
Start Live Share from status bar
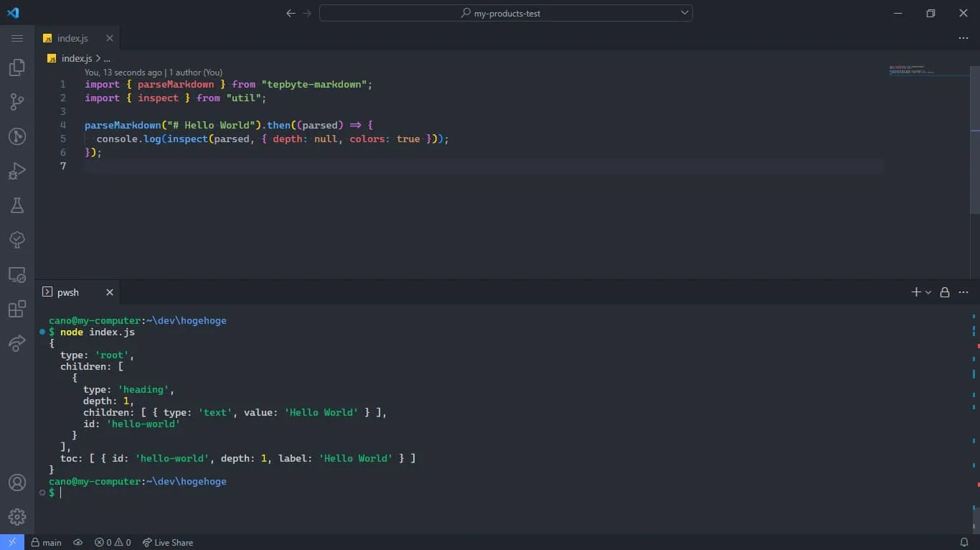tap(168, 542)
